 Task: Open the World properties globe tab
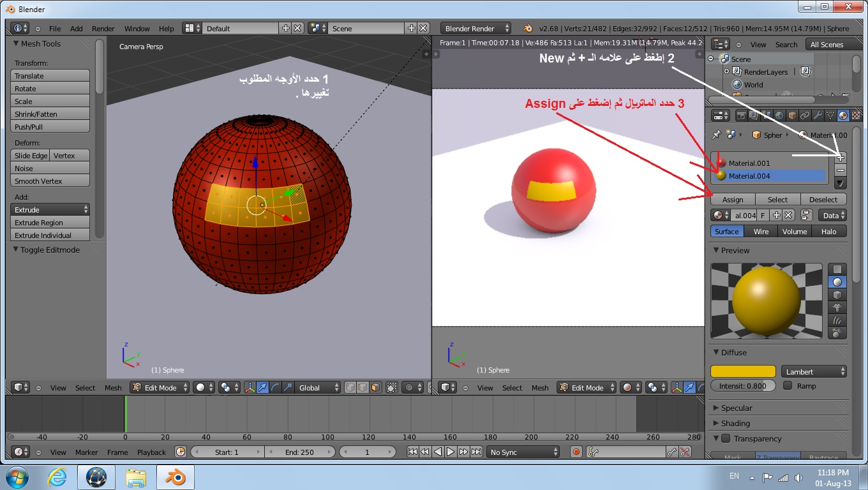pyautogui.click(x=779, y=115)
